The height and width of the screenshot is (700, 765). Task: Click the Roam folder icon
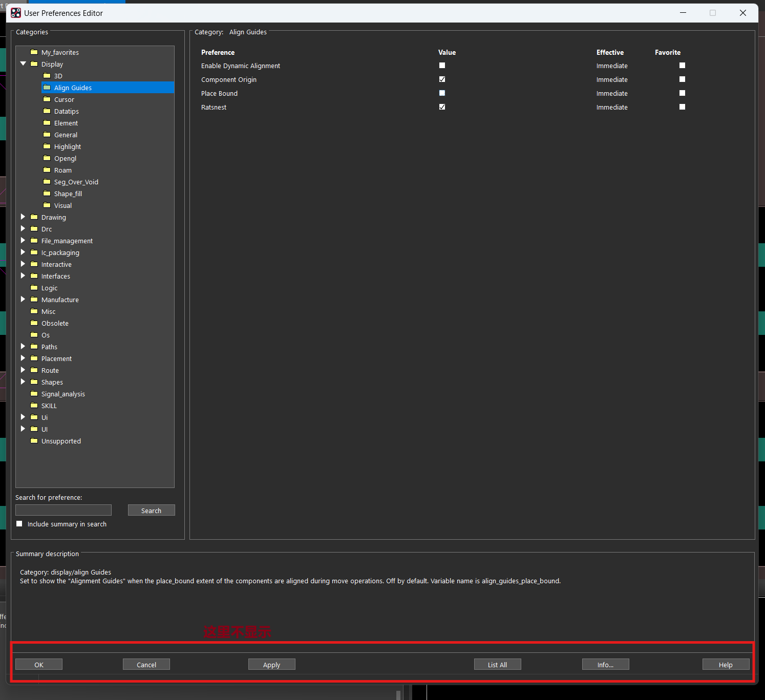[47, 169]
